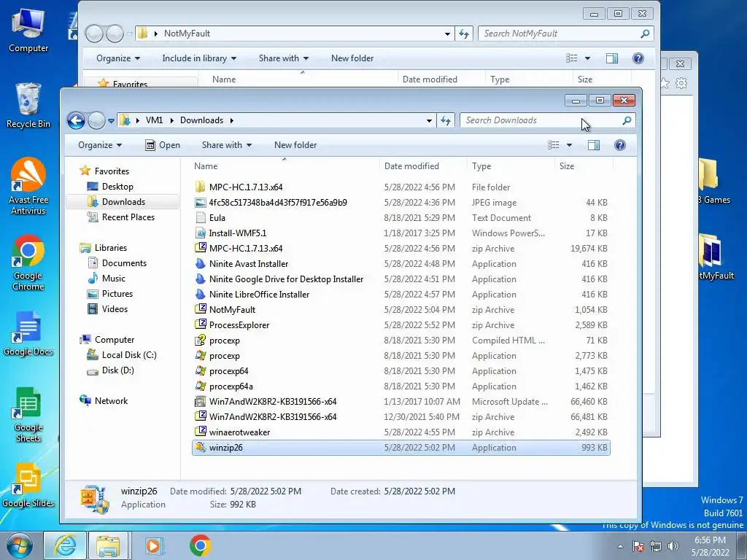The height and width of the screenshot is (560, 747).
Task: Click the media player taskbar icon
Action: (153, 545)
